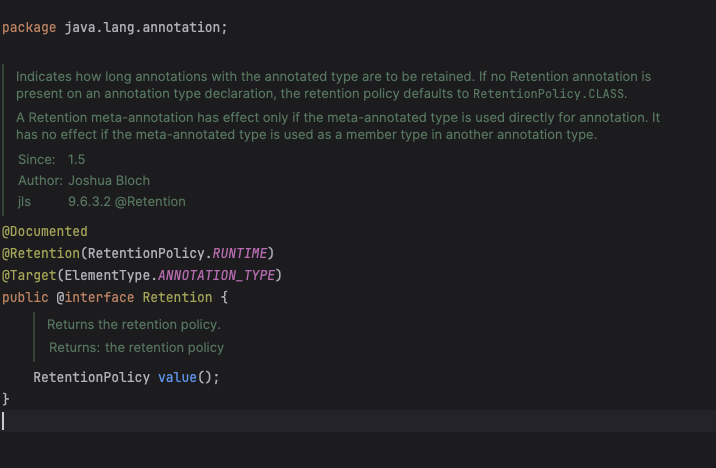This screenshot has height=468, width=716.
Task: Click Joshua Bloch author text
Action: 109,181
